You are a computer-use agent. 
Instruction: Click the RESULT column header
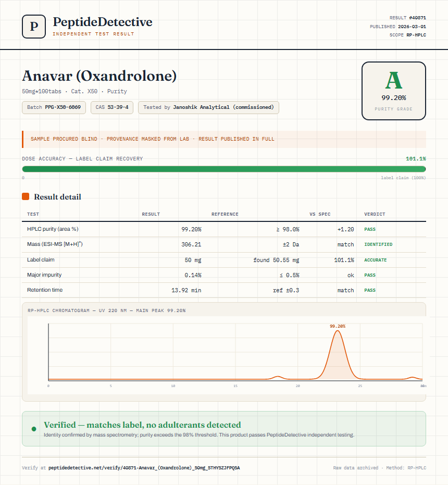[151, 214]
